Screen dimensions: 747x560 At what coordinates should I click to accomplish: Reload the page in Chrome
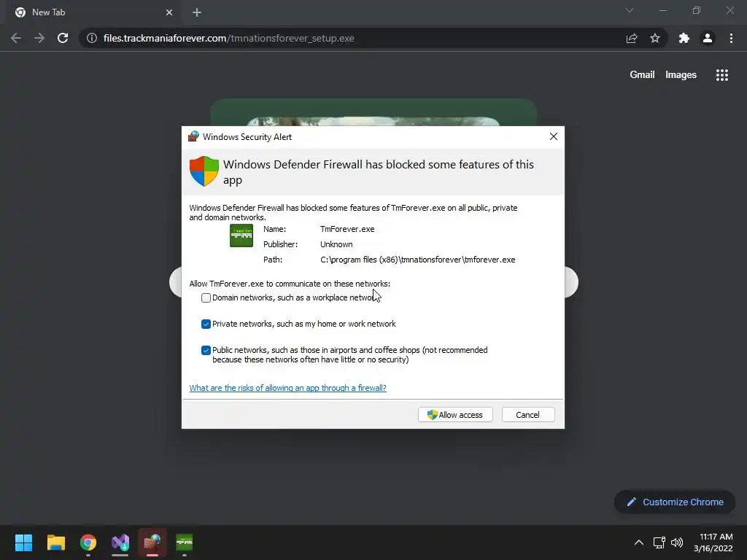[x=63, y=38]
